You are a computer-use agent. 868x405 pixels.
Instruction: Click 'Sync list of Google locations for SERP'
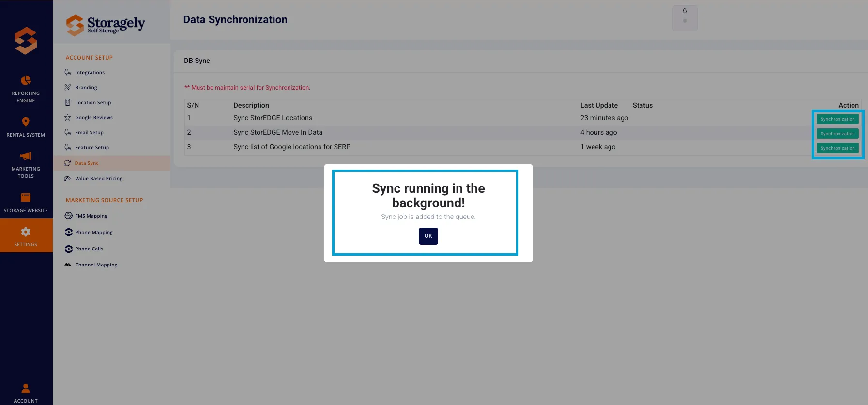[x=292, y=147]
